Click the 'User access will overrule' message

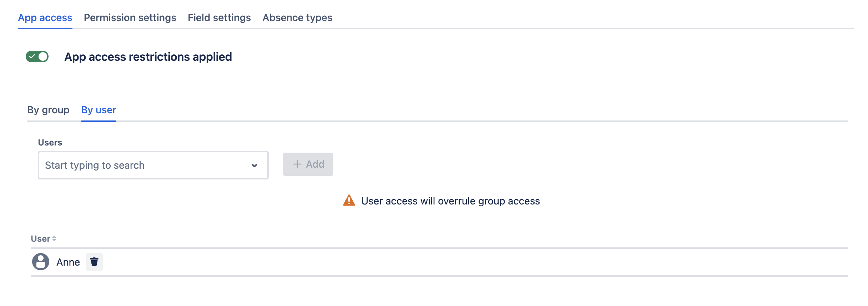(x=450, y=201)
